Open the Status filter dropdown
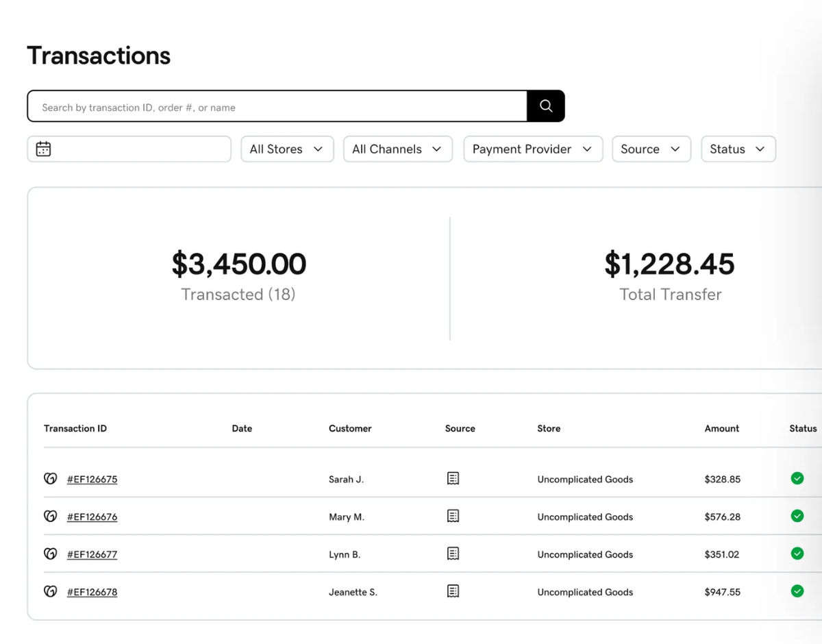 pos(738,149)
